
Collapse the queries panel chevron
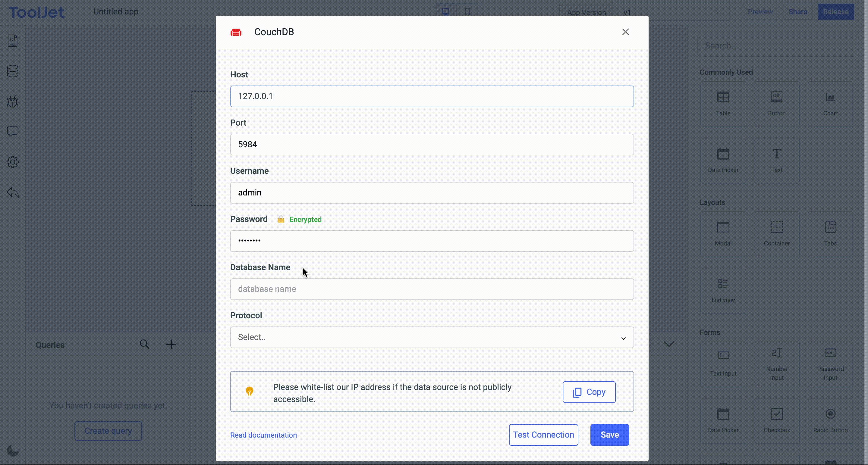668,344
